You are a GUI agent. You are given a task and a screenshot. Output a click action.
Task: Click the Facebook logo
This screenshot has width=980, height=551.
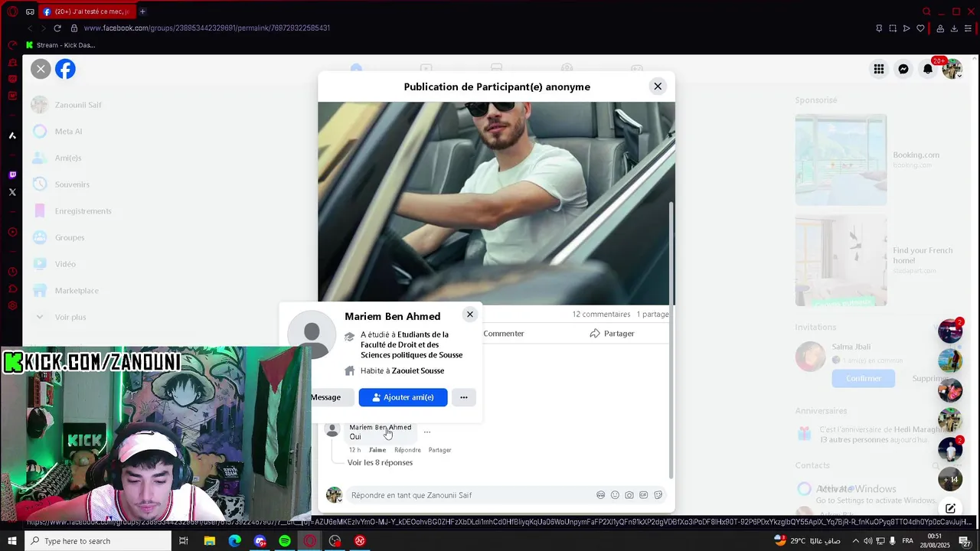pos(65,69)
